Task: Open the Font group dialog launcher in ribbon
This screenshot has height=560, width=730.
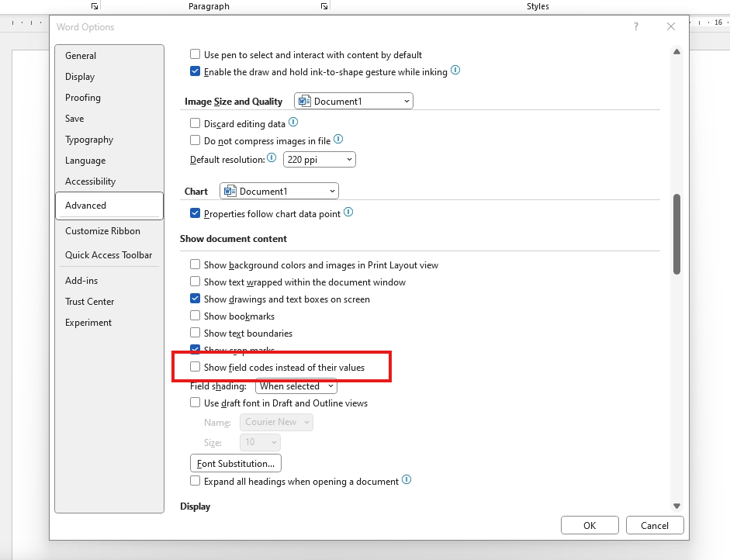Action: pyautogui.click(x=95, y=6)
